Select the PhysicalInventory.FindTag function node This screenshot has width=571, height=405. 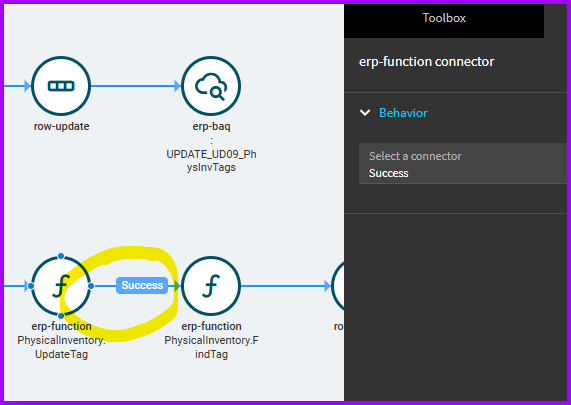[x=211, y=286]
